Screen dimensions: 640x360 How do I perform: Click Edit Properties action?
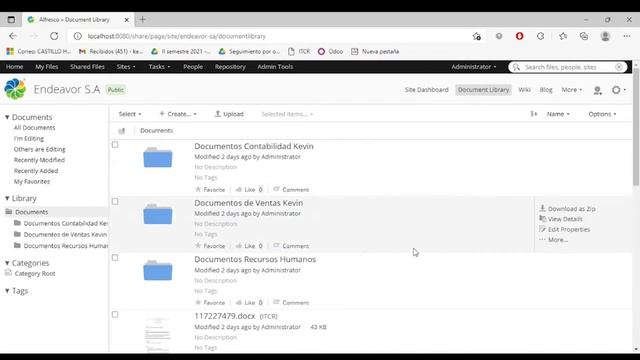[x=564, y=229]
